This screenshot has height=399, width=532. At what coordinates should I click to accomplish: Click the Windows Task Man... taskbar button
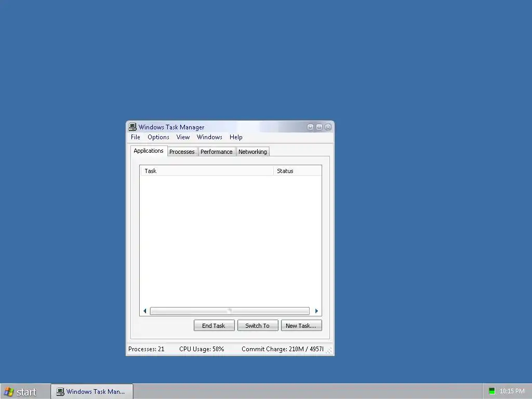92,392
